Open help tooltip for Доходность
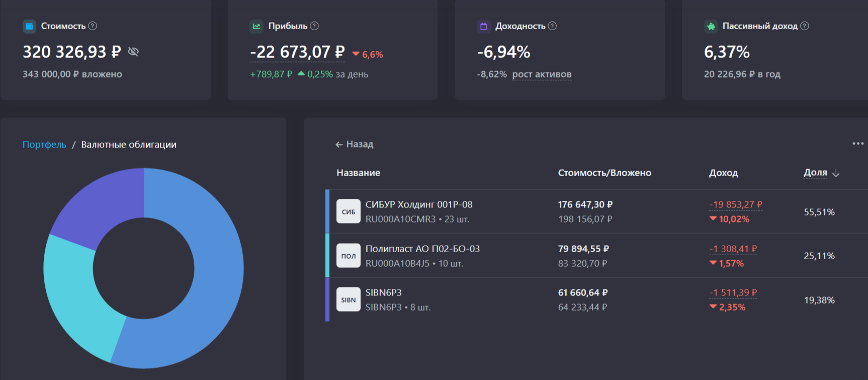The height and width of the screenshot is (380, 868). click(x=552, y=26)
